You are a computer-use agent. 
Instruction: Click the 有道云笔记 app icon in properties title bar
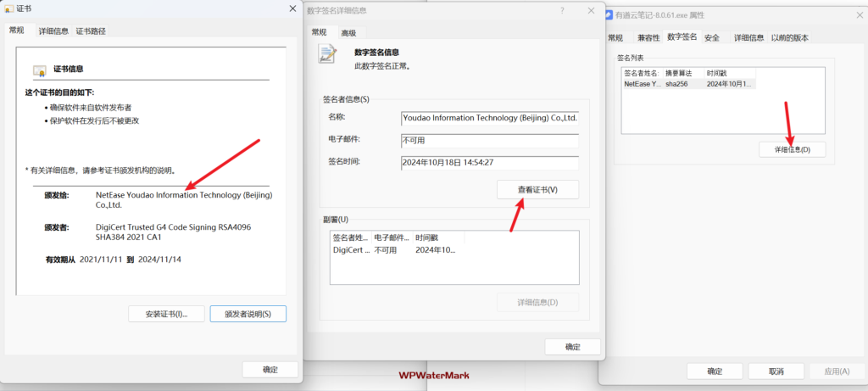click(609, 15)
